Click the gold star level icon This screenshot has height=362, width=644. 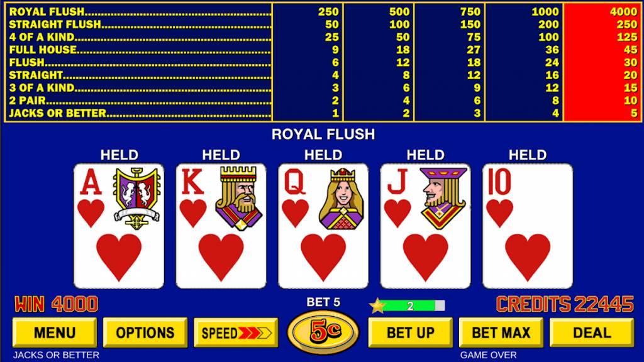[x=377, y=306]
